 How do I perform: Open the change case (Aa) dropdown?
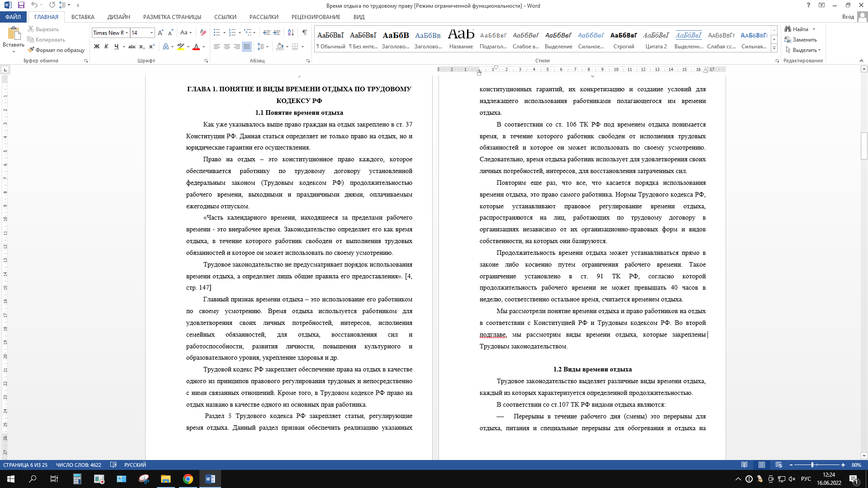(186, 33)
